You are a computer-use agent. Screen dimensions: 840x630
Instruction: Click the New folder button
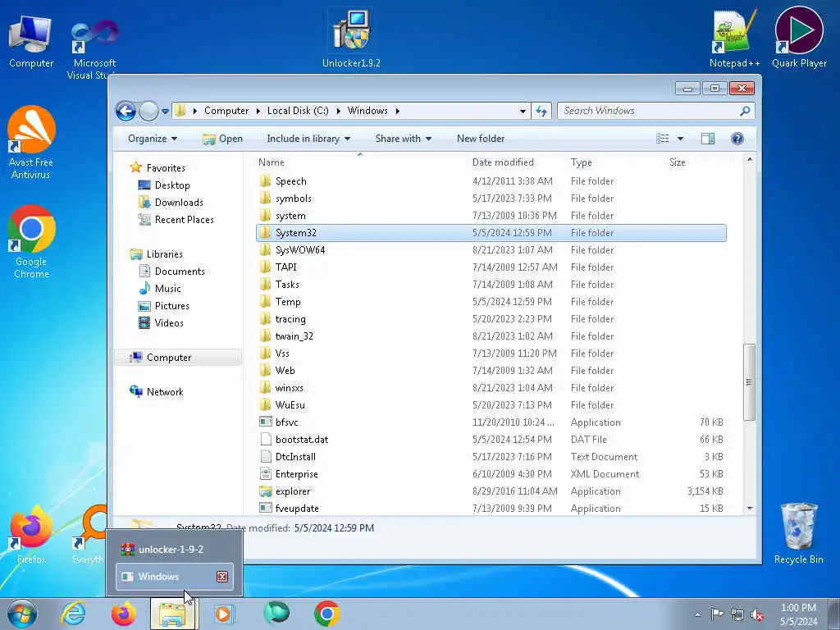(481, 139)
